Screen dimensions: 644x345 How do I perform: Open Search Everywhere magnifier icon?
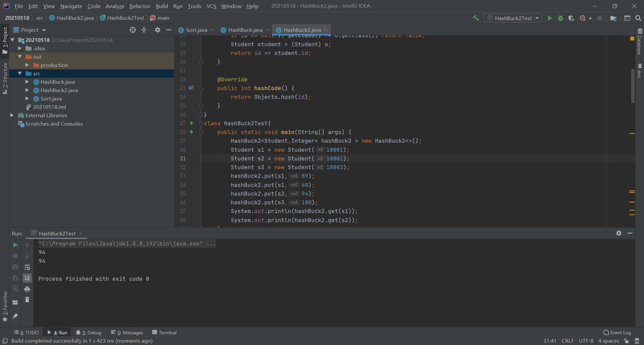click(x=638, y=18)
